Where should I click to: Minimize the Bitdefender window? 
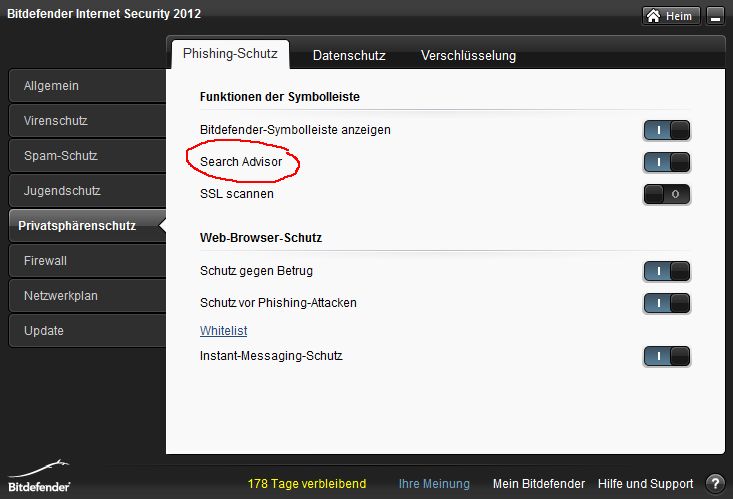pyautogui.click(x=715, y=16)
